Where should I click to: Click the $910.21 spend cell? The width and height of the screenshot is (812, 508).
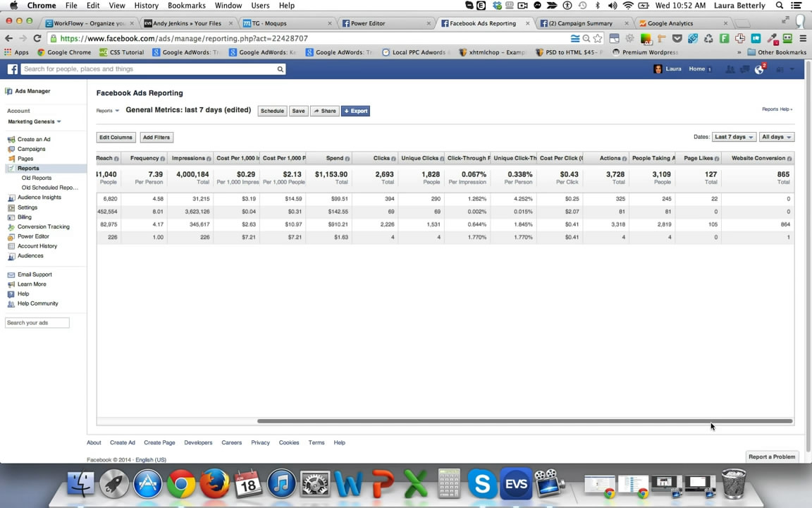[338, 224]
